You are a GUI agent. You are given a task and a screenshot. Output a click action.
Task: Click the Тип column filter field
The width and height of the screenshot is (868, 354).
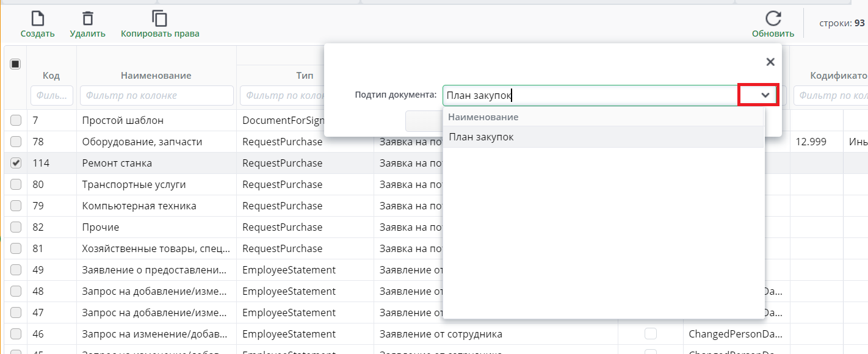point(282,95)
